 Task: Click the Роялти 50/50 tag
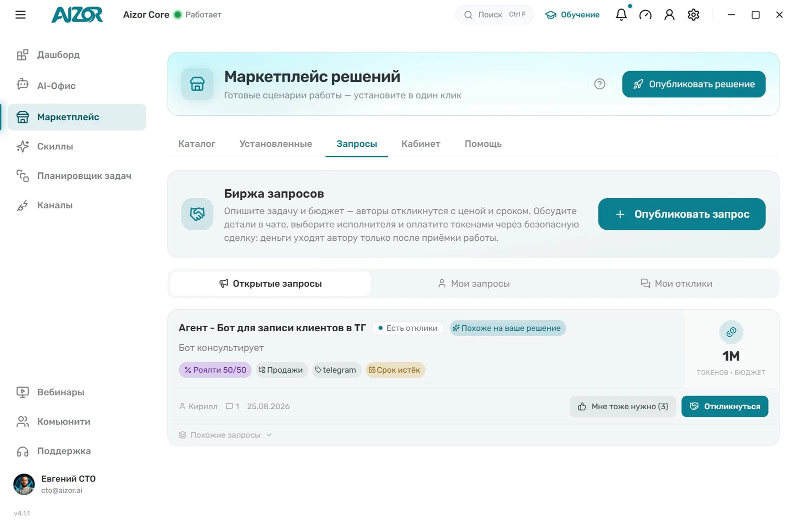pos(215,370)
